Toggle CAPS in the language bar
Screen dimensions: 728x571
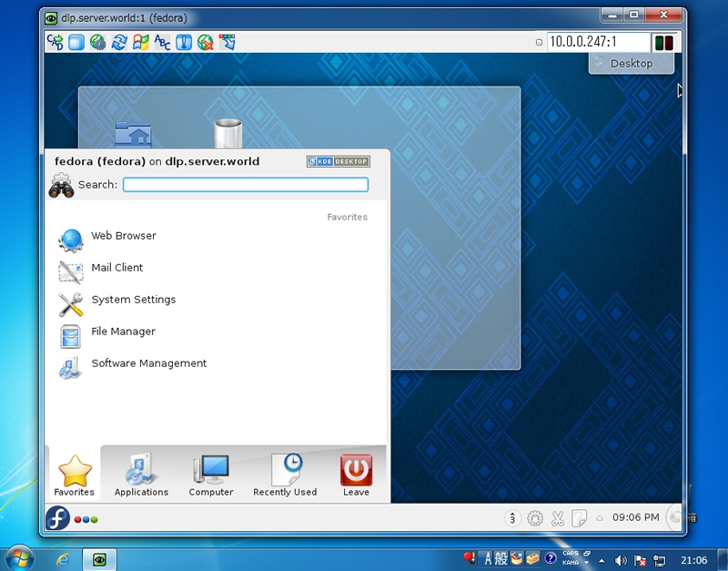click(x=571, y=554)
